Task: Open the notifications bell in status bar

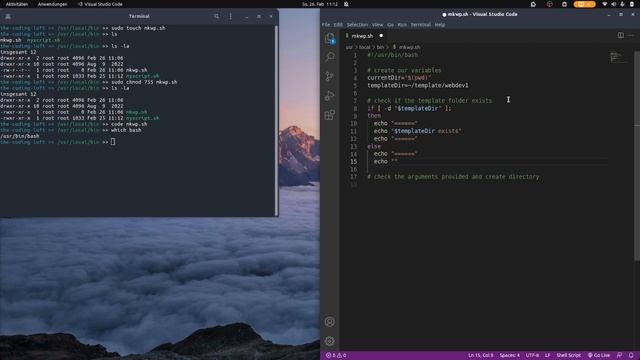Action: coord(631,356)
